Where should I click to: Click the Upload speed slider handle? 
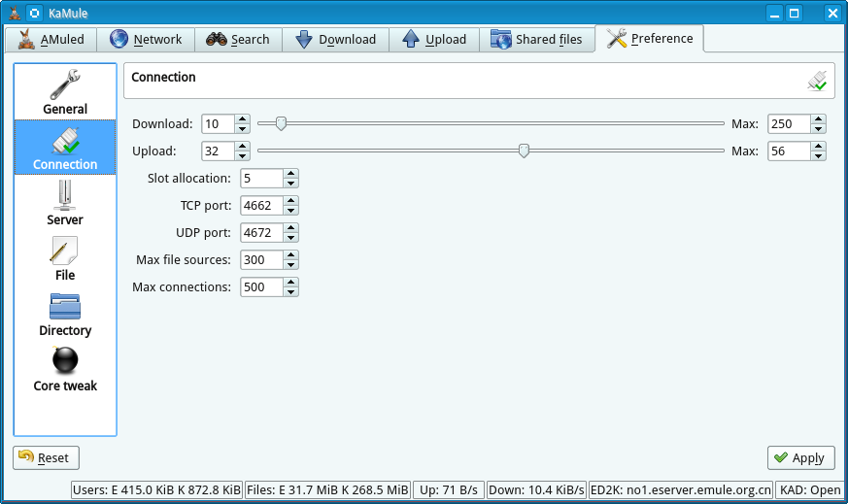coord(524,151)
